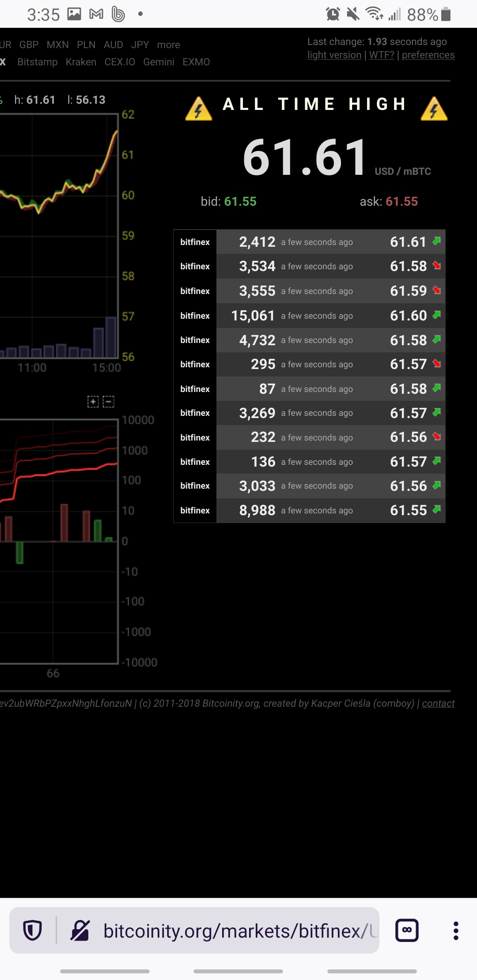
Task: Tap the muted sound status icon
Action: [x=353, y=15]
